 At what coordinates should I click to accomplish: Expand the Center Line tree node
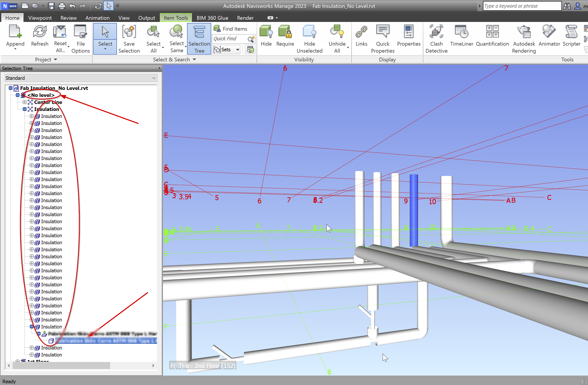pos(25,102)
